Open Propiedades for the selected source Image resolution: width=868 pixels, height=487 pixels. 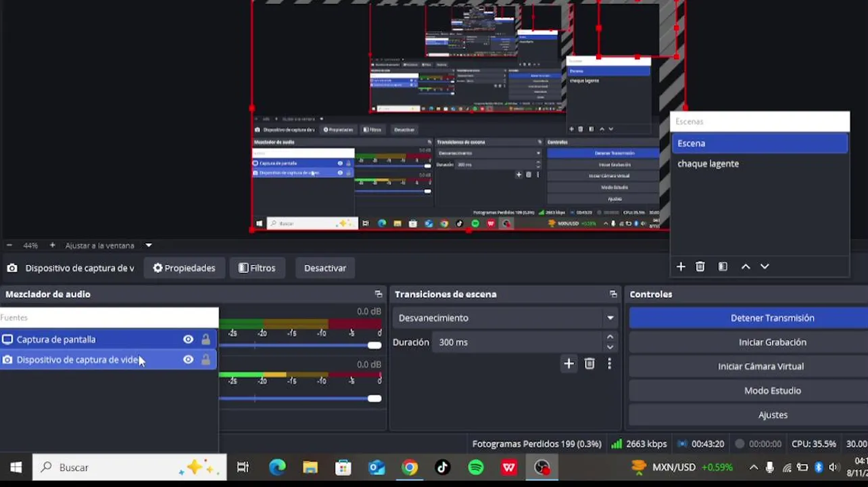click(184, 268)
